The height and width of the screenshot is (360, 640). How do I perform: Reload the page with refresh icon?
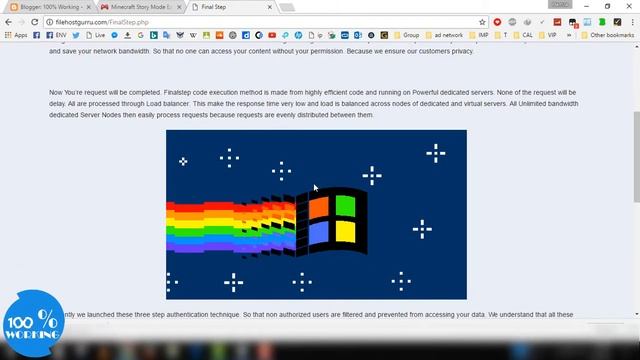tap(35, 22)
